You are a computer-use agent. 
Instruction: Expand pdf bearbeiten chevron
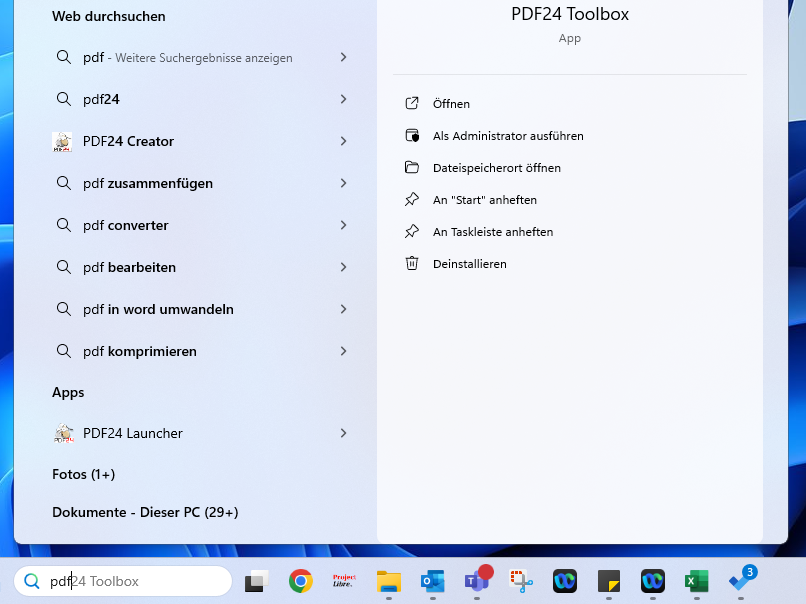click(343, 267)
